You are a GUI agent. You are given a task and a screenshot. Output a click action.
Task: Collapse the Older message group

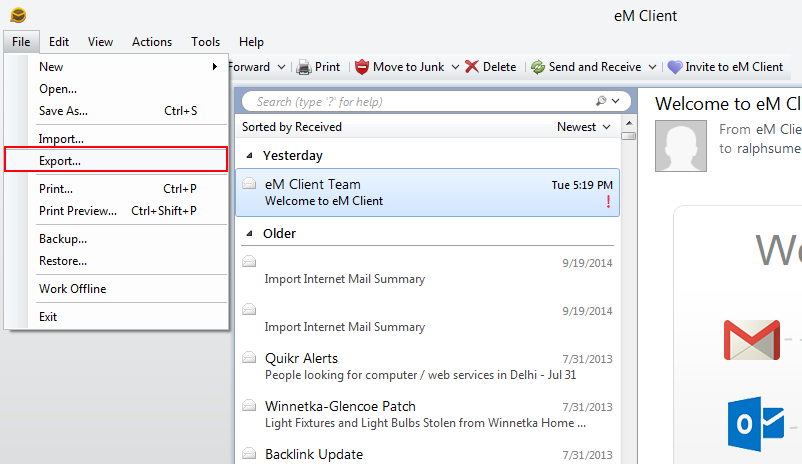[250, 234]
